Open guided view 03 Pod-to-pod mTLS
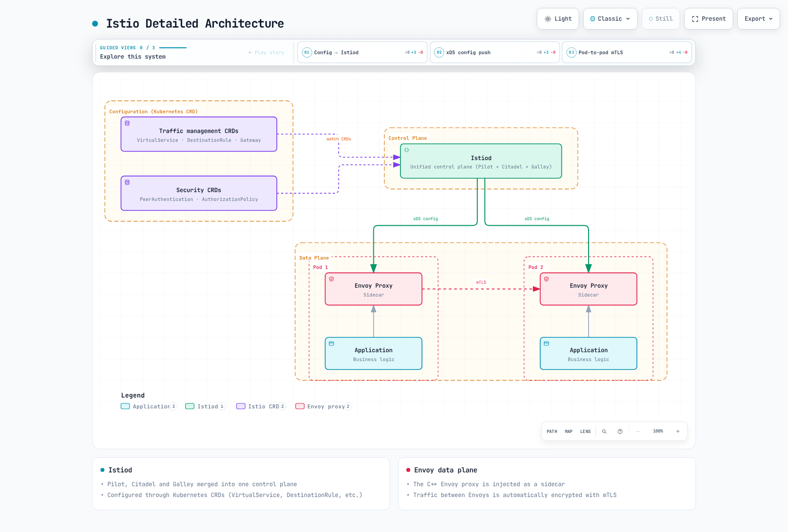Viewport: 788px width, 532px height. (627, 52)
